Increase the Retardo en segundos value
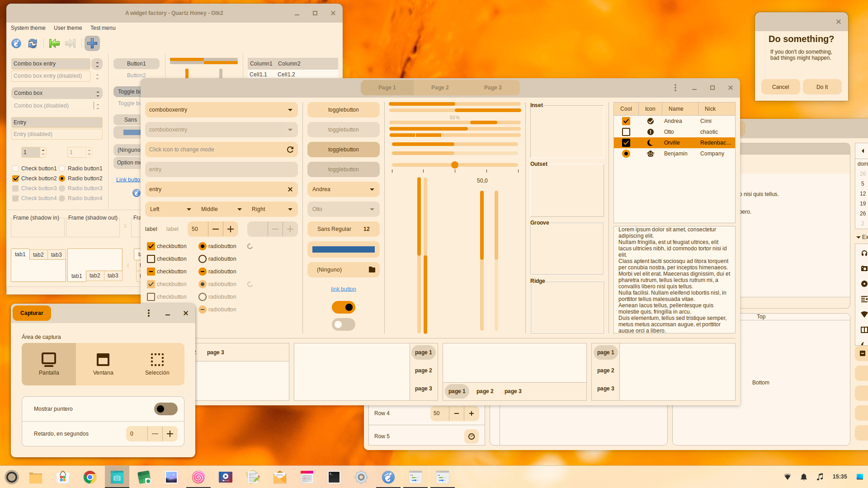868x488 pixels. click(x=170, y=434)
